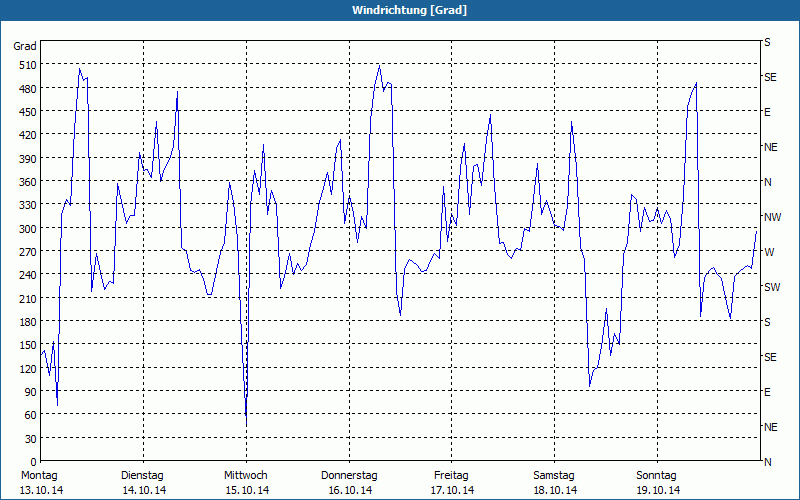Click the Windrichtung [Grad] chart title

point(400,10)
